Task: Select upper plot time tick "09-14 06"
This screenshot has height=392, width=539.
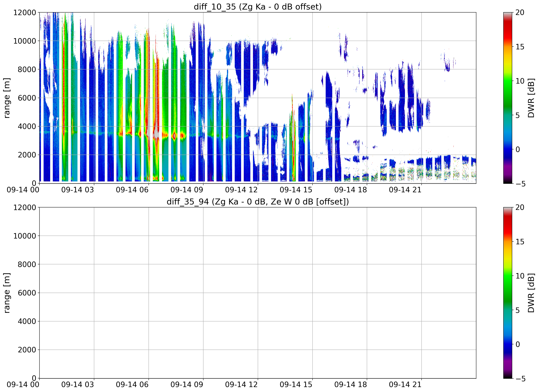Action: (132, 190)
